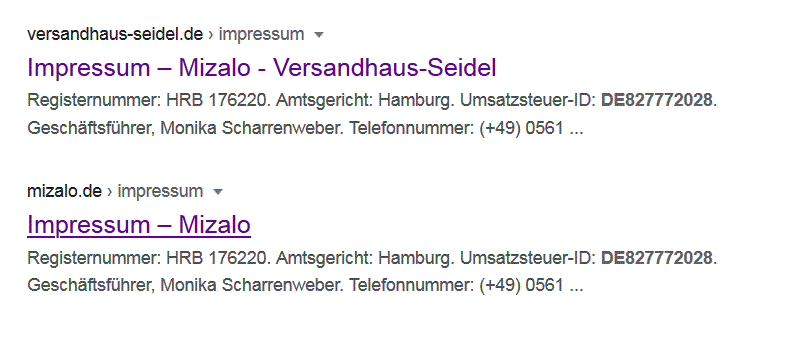Click 'Amtsgericht: Hamburg' in first snippet
The height and width of the screenshot is (363, 790).
click(x=363, y=100)
